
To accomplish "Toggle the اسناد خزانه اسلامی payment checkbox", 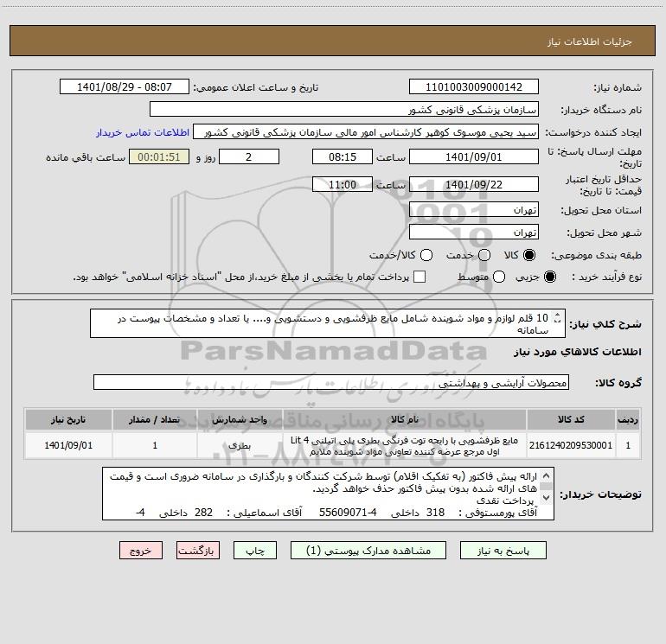I will pyautogui.click(x=419, y=277).
